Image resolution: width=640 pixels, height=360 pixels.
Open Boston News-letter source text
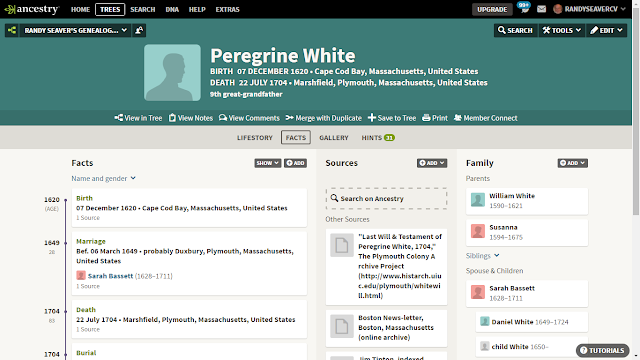(396, 327)
